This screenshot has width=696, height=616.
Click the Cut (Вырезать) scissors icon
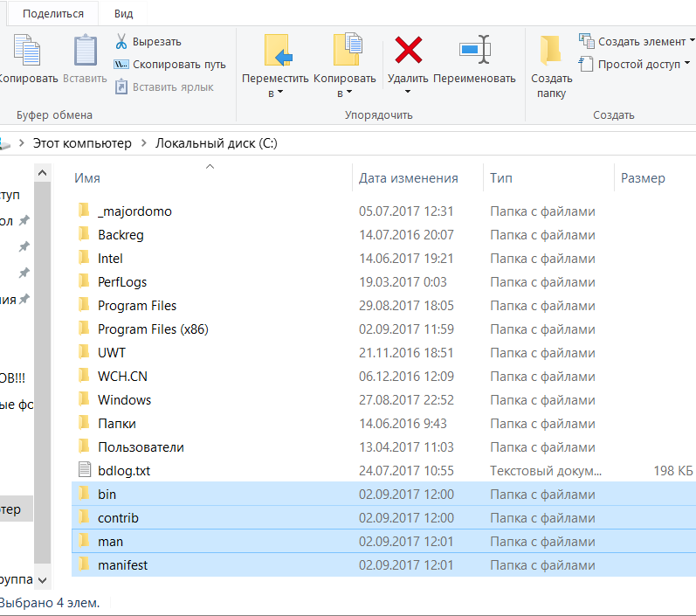click(x=121, y=42)
